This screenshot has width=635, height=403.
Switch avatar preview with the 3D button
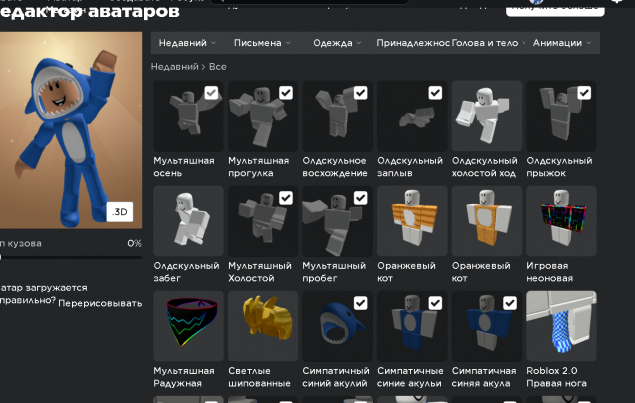(x=120, y=211)
